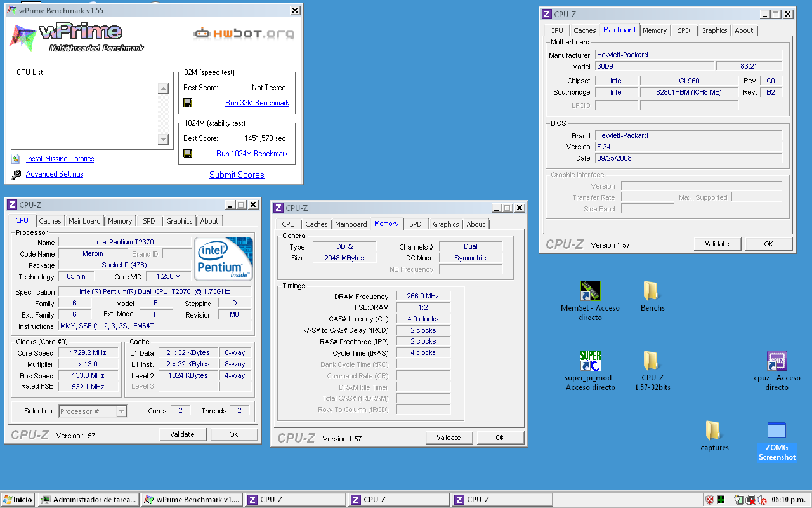This screenshot has height=508, width=812.
Task: Click Multiplier value x 13.0
Action: (x=88, y=364)
